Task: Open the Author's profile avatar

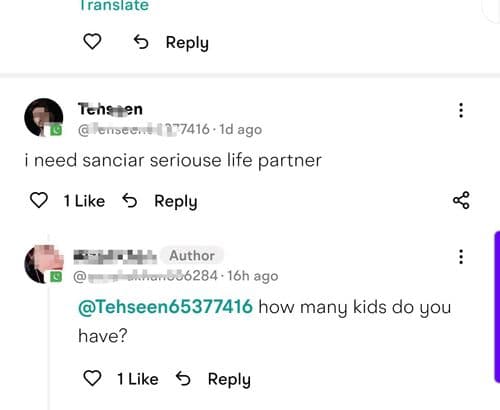Action: point(44,264)
